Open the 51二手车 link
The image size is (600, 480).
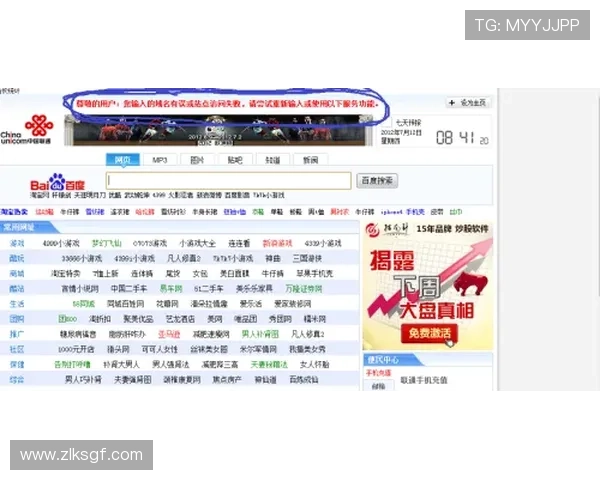click(x=209, y=289)
